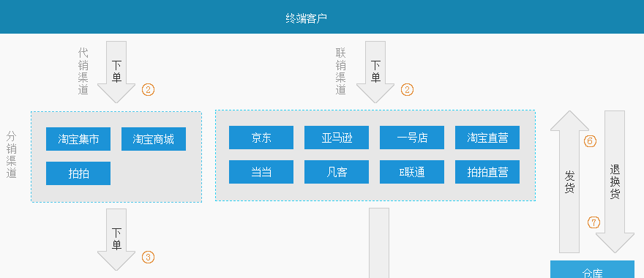This screenshot has height=278, width=644.
Task: Click the circled number 6 marker
Action: [590, 141]
